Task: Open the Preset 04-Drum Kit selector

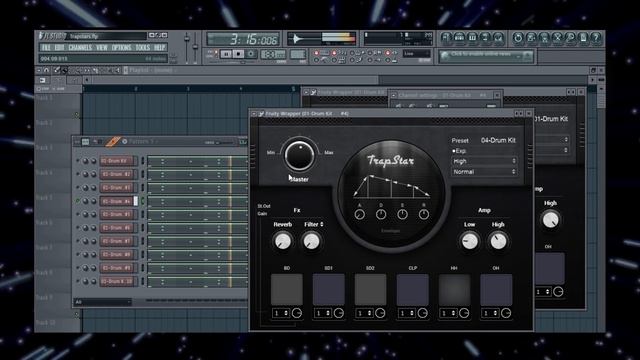Action: pyautogui.click(x=498, y=140)
